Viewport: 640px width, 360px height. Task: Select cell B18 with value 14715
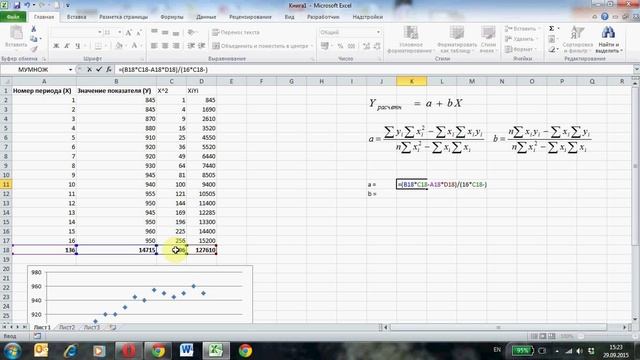click(x=116, y=250)
